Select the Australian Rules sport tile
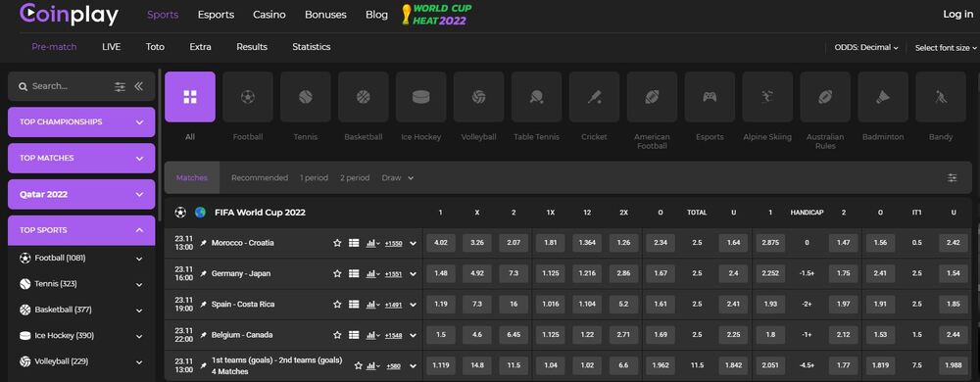 click(825, 97)
